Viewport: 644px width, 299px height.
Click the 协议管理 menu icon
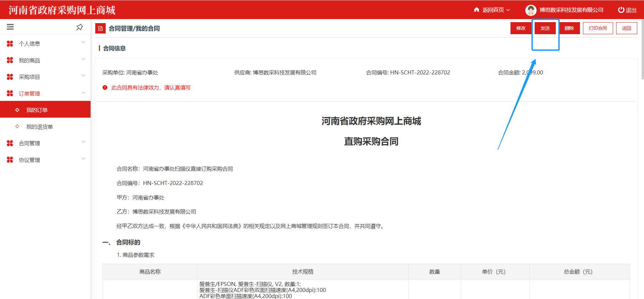pyautogui.click(x=10, y=160)
